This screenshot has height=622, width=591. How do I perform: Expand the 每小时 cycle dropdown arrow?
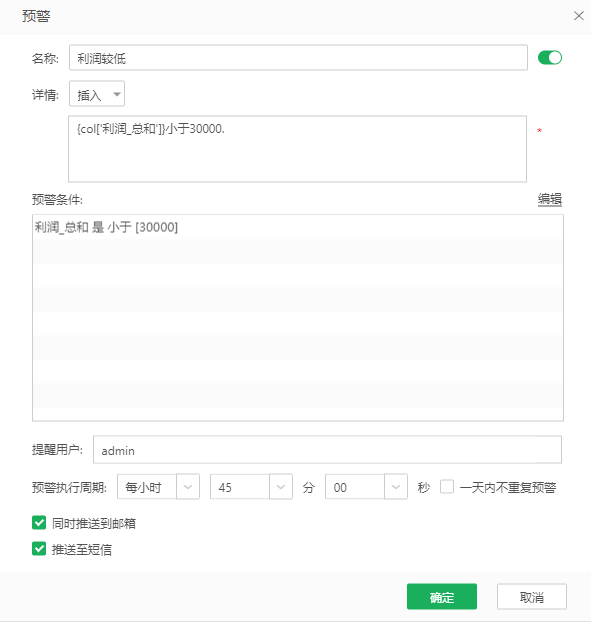click(188, 487)
